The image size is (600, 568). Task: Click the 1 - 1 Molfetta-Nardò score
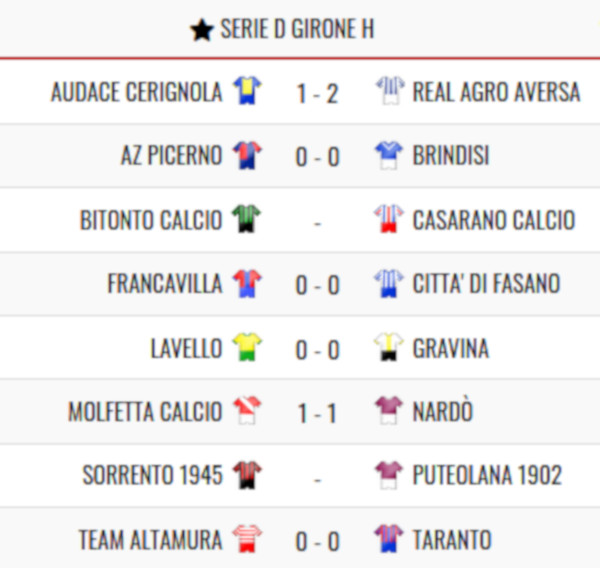(x=317, y=413)
